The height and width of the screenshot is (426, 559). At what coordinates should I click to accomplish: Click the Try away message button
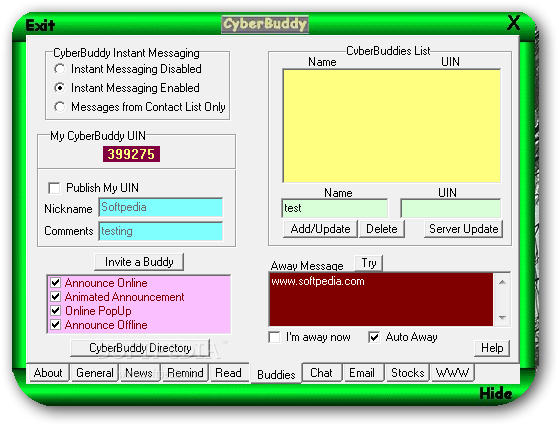[x=369, y=263]
